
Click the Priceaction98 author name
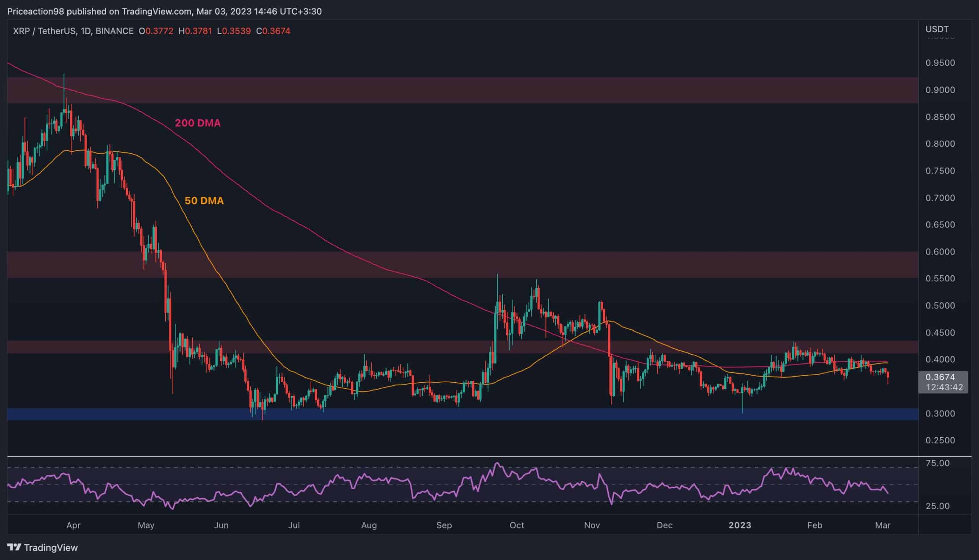(x=35, y=11)
